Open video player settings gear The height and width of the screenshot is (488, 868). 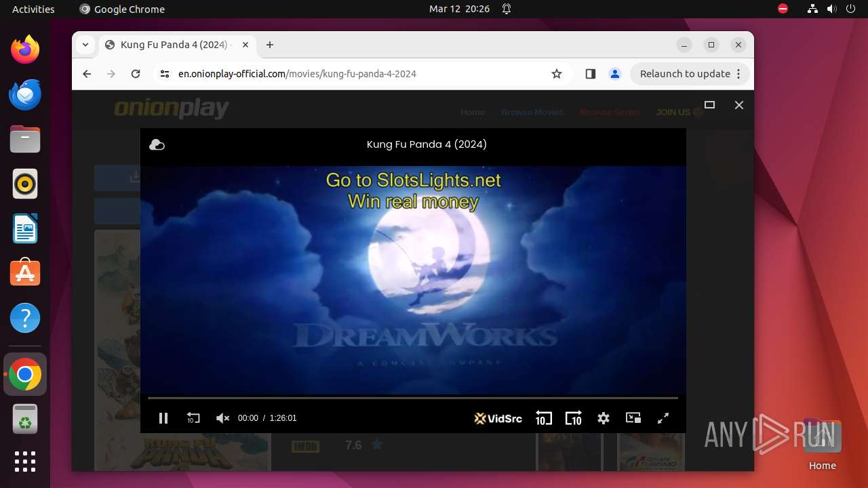(x=604, y=418)
